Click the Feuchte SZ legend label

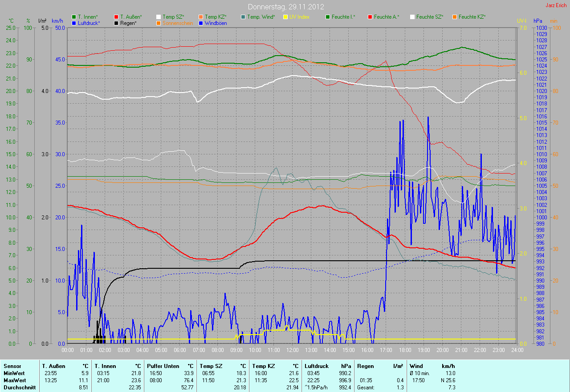tap(429, 17)
